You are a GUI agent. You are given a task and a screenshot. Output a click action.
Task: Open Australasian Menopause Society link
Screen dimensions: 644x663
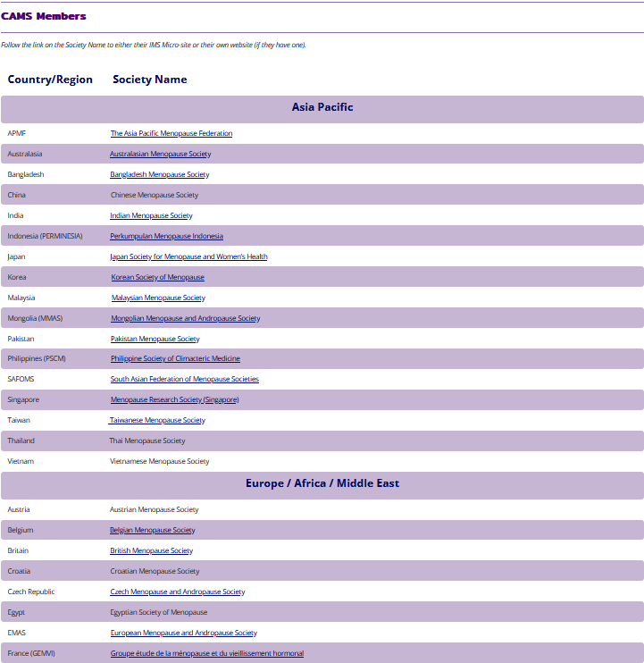(x=161, y=154)
